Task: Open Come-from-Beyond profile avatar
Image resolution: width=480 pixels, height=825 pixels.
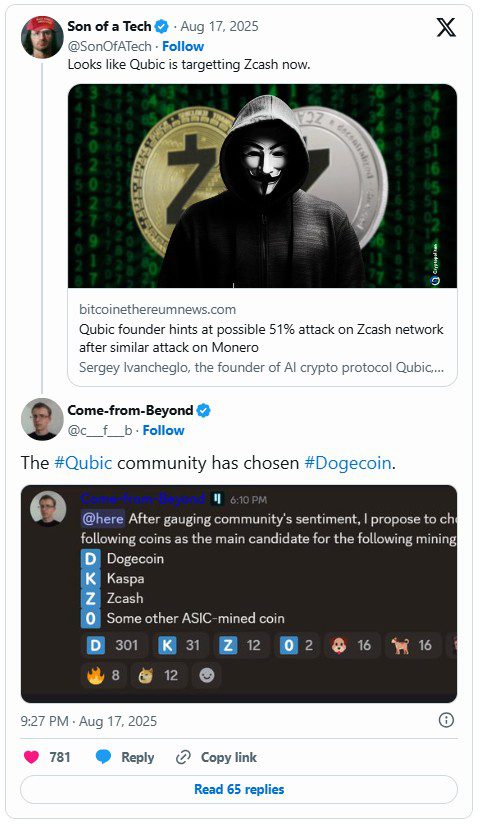Action: click(x=42, y=419)
